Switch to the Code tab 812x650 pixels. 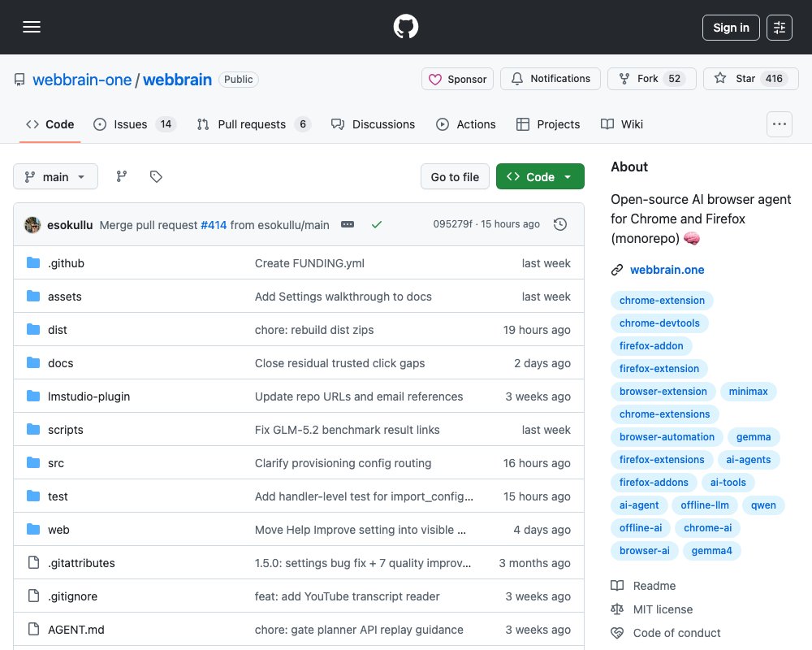(x=50, y=124)
